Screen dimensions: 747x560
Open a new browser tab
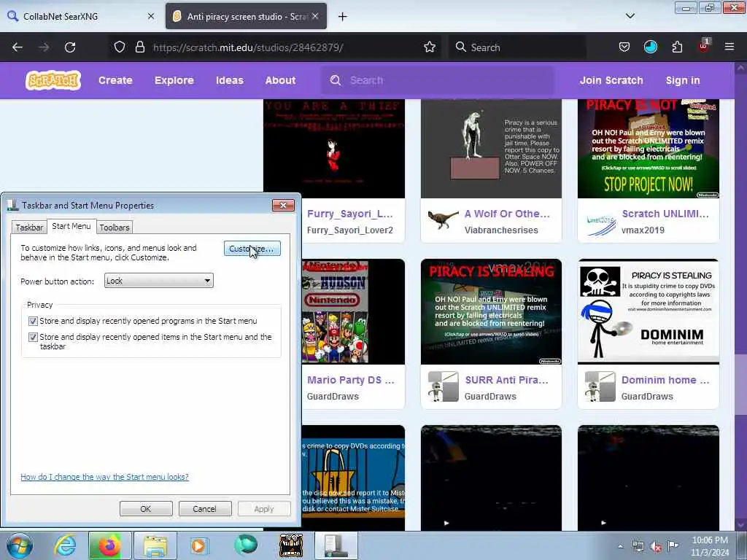pos(343,17)
